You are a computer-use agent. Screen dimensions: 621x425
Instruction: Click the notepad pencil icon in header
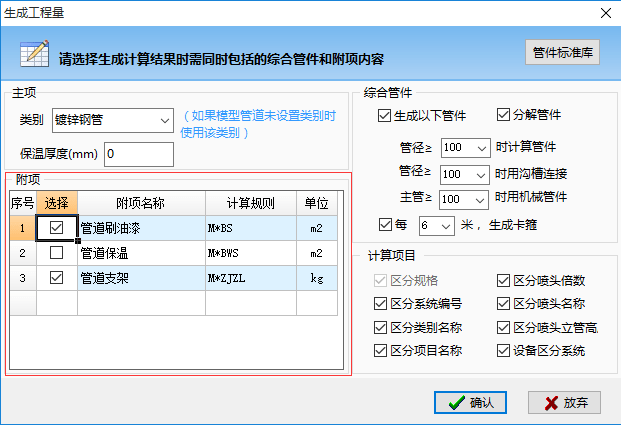[x=34, y=53]
